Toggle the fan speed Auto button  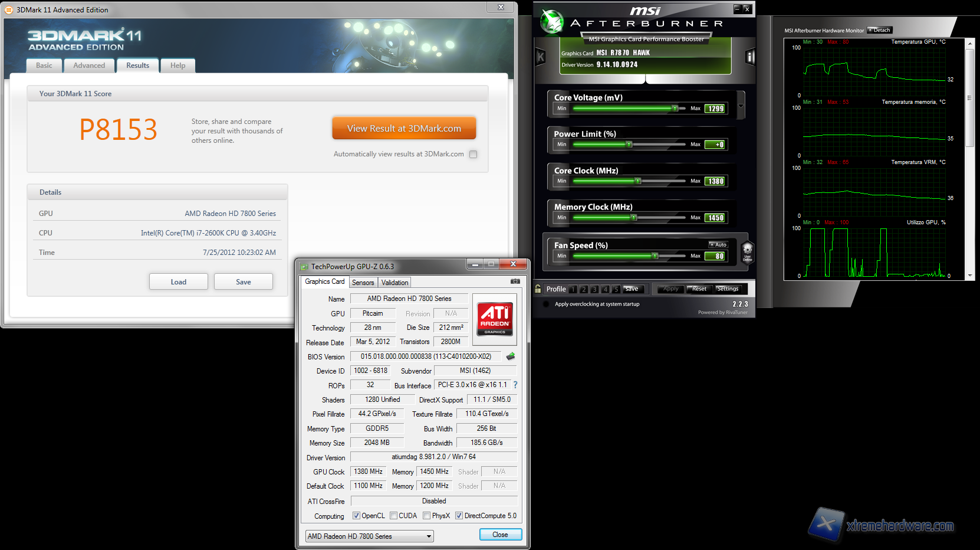pos(718,244)
